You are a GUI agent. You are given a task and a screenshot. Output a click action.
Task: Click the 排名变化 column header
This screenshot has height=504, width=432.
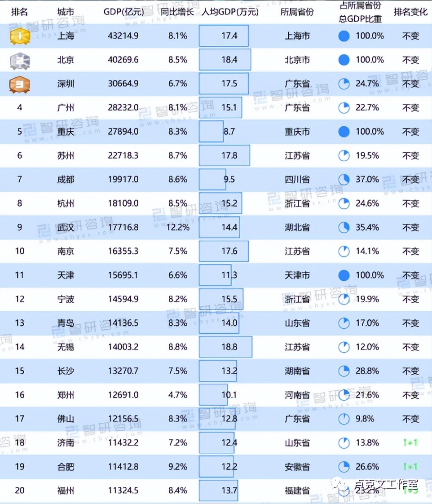(x=411, y=12)
